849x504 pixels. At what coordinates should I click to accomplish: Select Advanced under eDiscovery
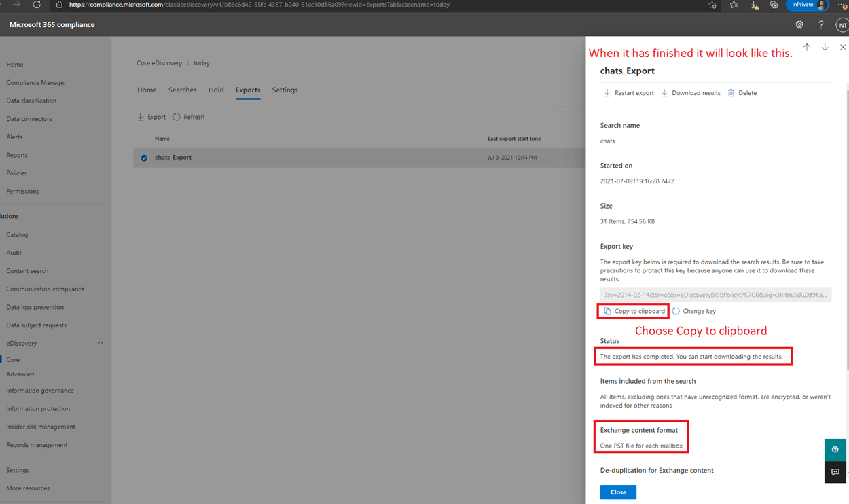20,374
